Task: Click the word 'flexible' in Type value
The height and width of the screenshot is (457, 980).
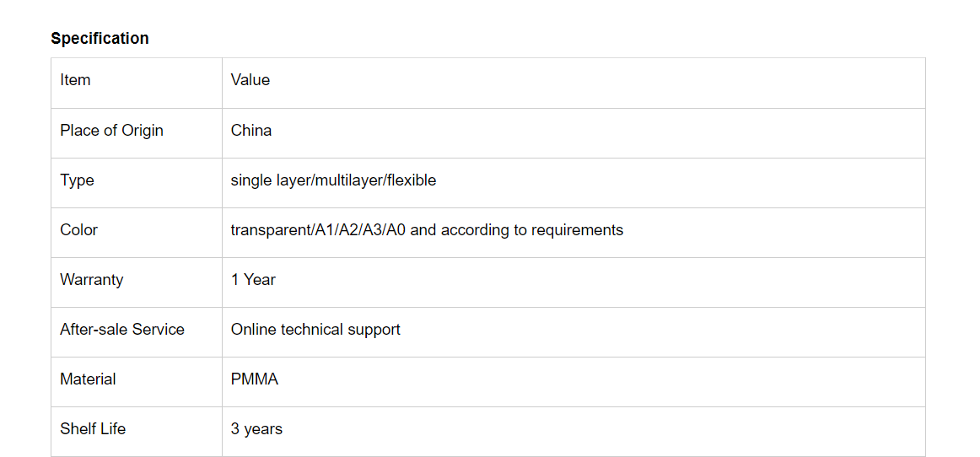Action: pos(412,180)
